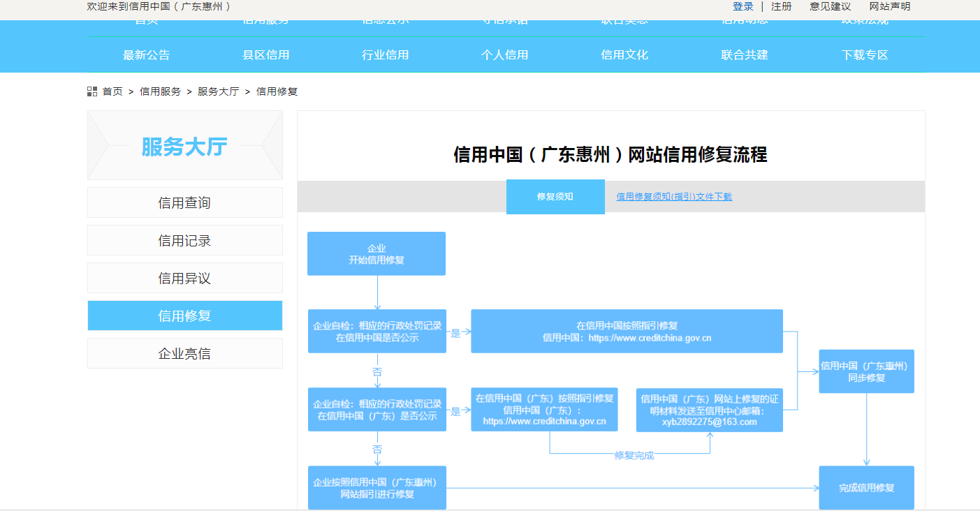Go to 服务大厅 in the breadcrumb
The height and width of the screenshot is (511, 980).
[219, 91]
